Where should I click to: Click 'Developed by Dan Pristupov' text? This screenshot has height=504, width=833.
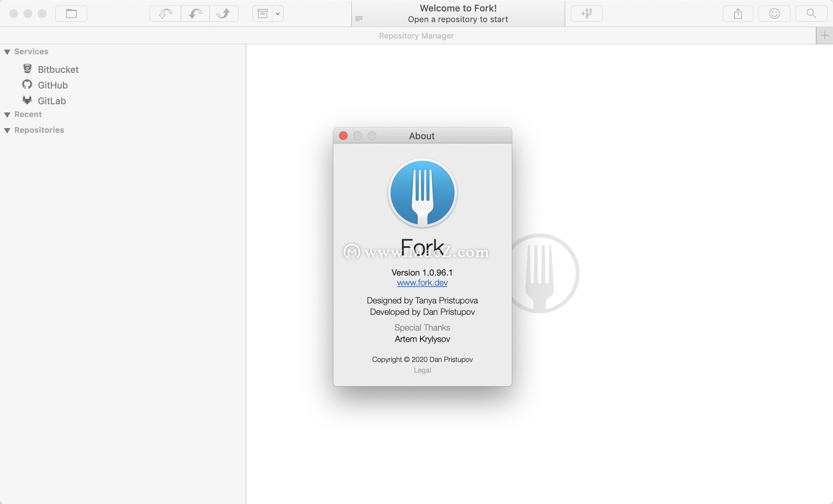coord(422,312)
